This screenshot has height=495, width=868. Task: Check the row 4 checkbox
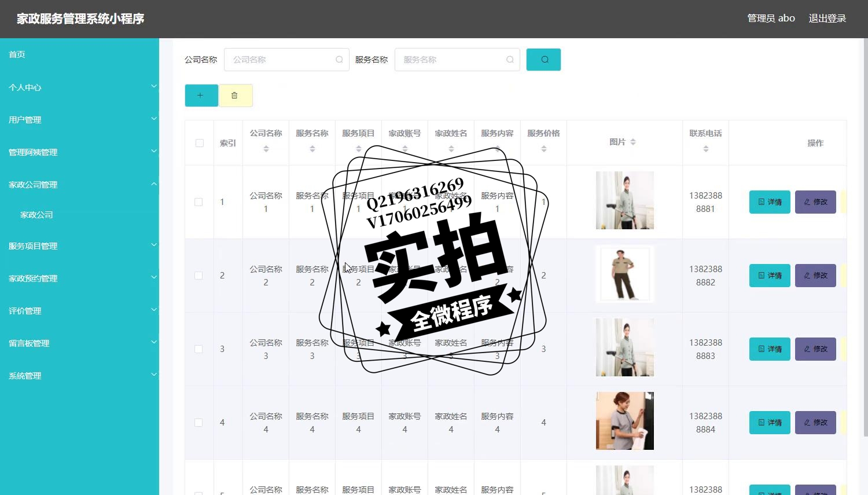198,423
